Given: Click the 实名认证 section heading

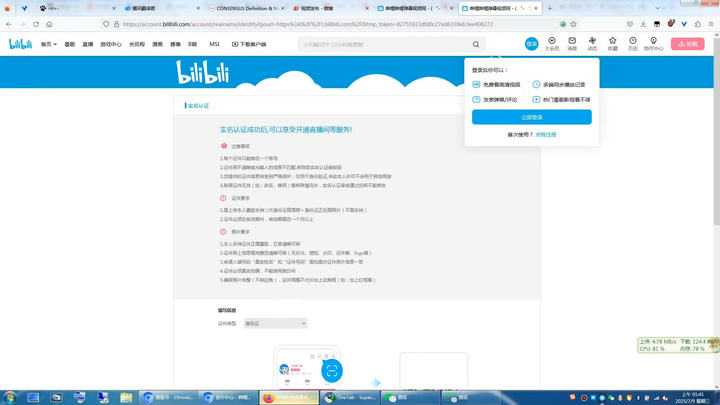Looking at the screenshot, I should click(x=198, y=106).
